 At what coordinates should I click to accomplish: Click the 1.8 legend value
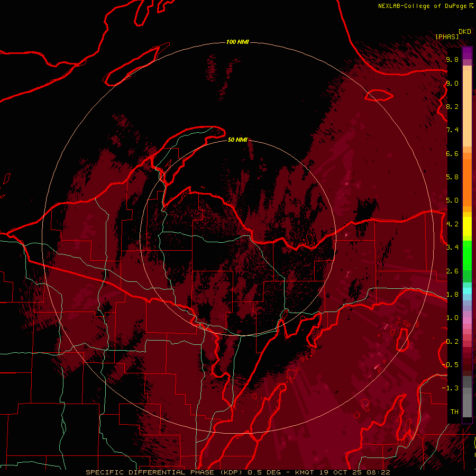click(452, 295)
